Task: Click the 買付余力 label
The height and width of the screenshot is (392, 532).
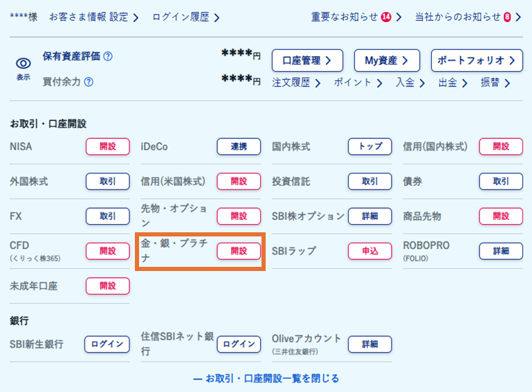Action: pos(62,82)
